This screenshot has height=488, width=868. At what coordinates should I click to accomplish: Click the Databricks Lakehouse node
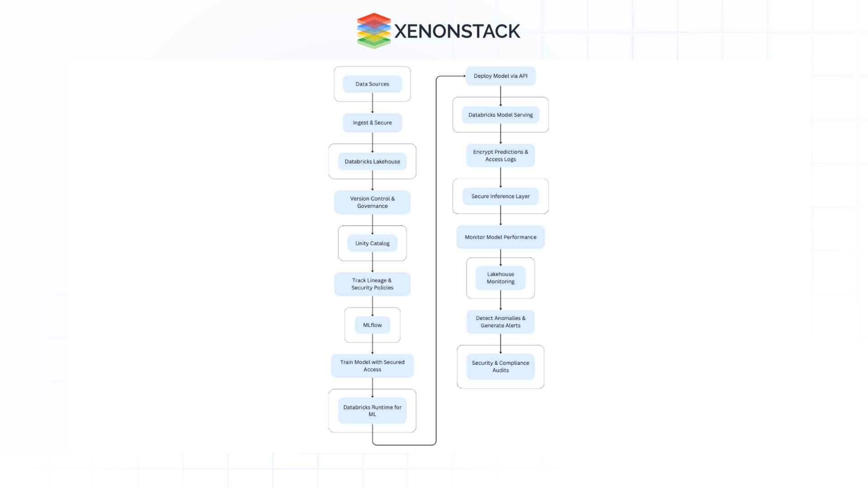372,161
